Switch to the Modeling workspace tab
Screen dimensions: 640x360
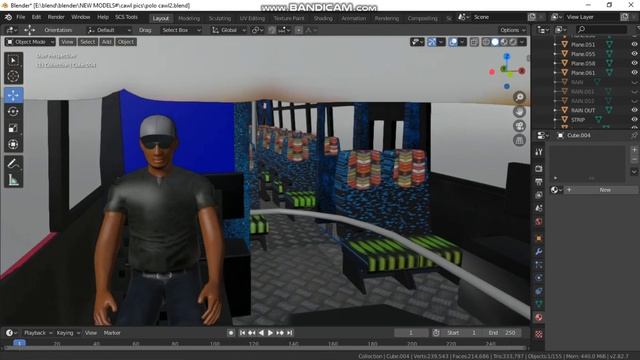[189, 18]
